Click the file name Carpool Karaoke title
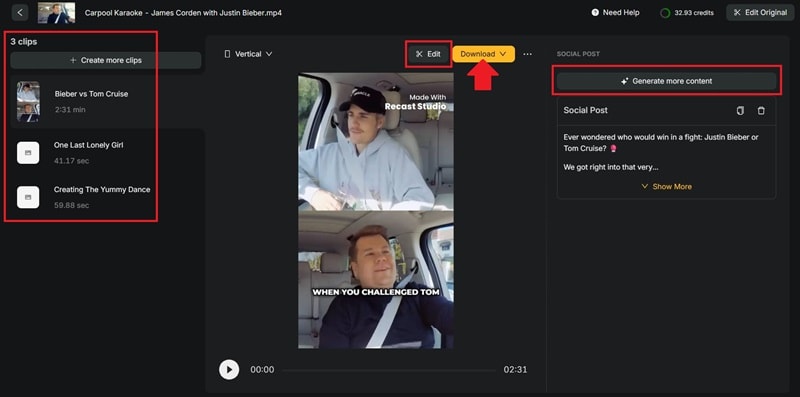Image resolution: width=800 pixels, height=397 pixels. click(183, 13)
